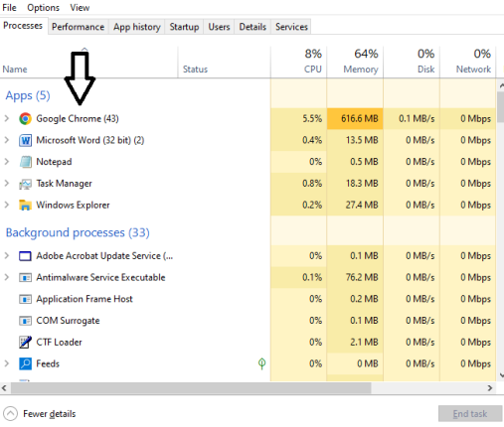Click the green leaf status icon for Feeds
Image resolution: width=504 pixels, height=427 pixels.
(x=261, y=363)
